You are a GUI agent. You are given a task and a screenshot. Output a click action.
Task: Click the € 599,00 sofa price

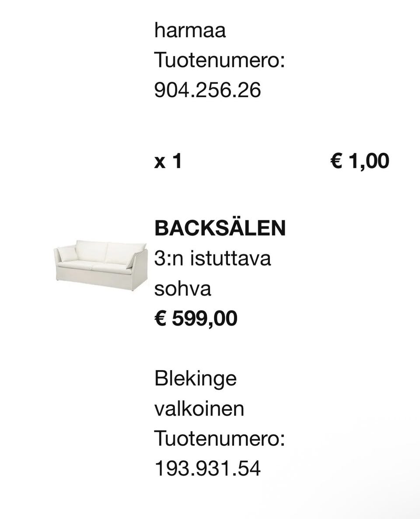(x=196, y=318)
